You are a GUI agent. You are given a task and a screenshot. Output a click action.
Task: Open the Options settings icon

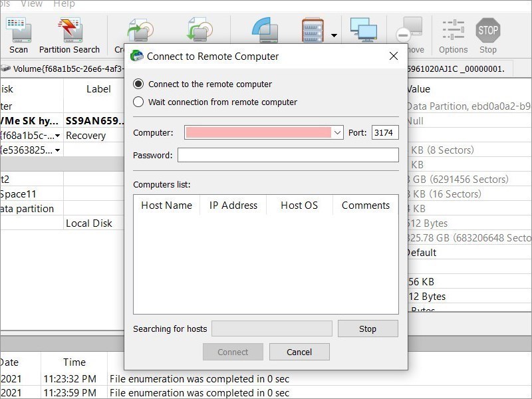pos(454,31)
